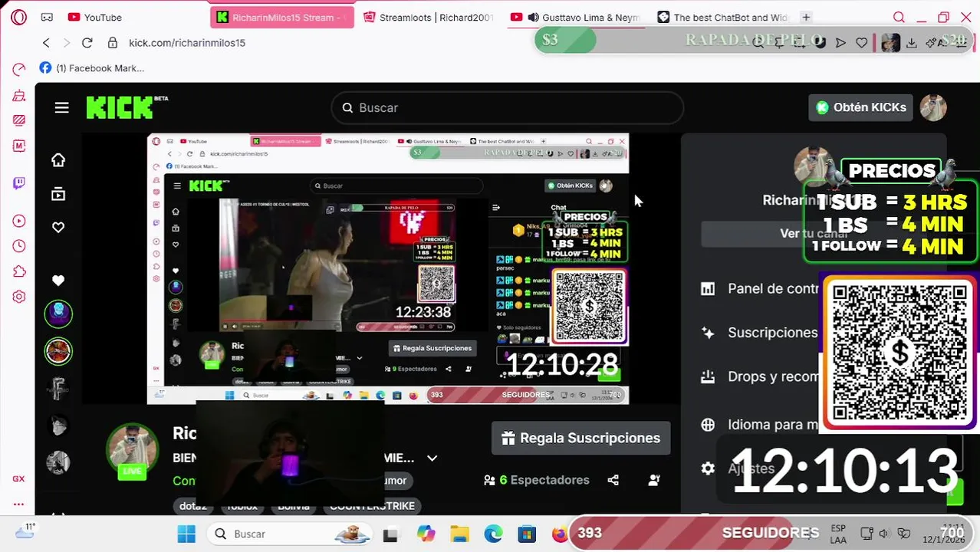
Task: Open browser search tabs magnifier
Action: [x=899, y=17]
